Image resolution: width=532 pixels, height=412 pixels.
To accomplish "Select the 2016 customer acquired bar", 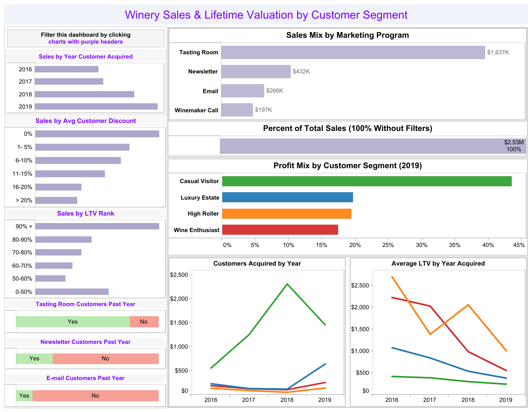I will coord(67,69).
